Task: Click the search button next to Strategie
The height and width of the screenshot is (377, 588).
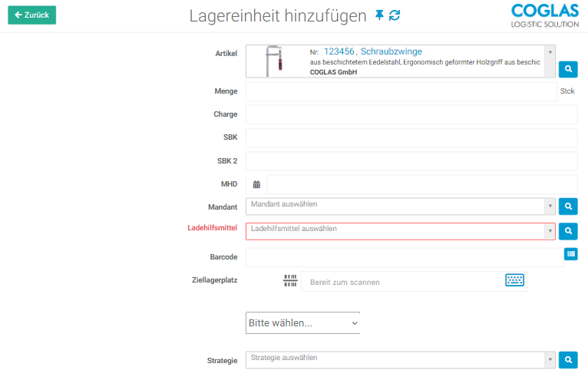Action: [567, 359]
